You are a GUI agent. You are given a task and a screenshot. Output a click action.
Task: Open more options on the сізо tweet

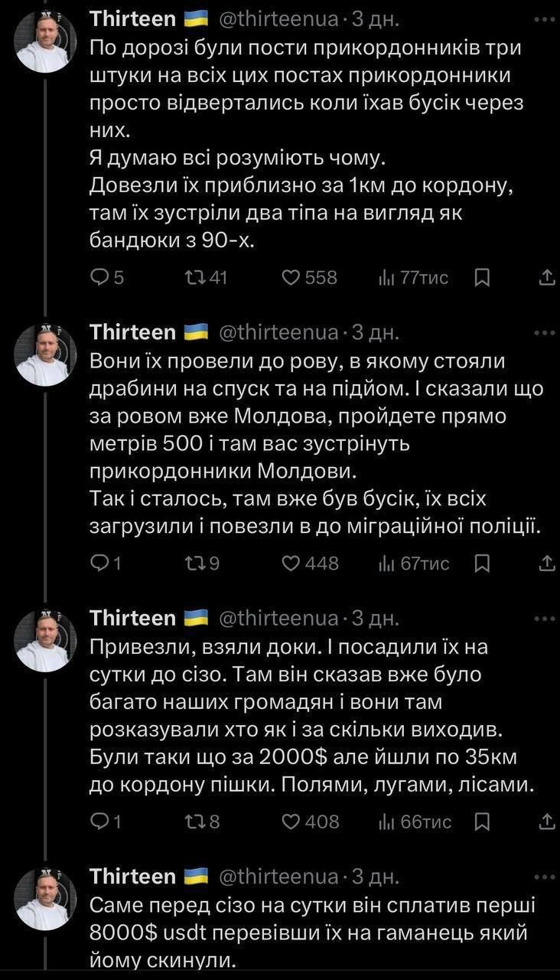point(545,618)
